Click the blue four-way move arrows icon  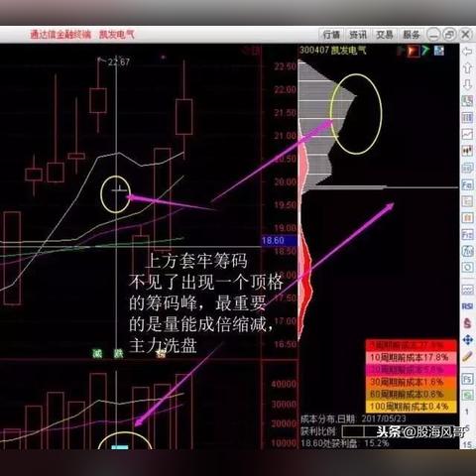[467, 339]
